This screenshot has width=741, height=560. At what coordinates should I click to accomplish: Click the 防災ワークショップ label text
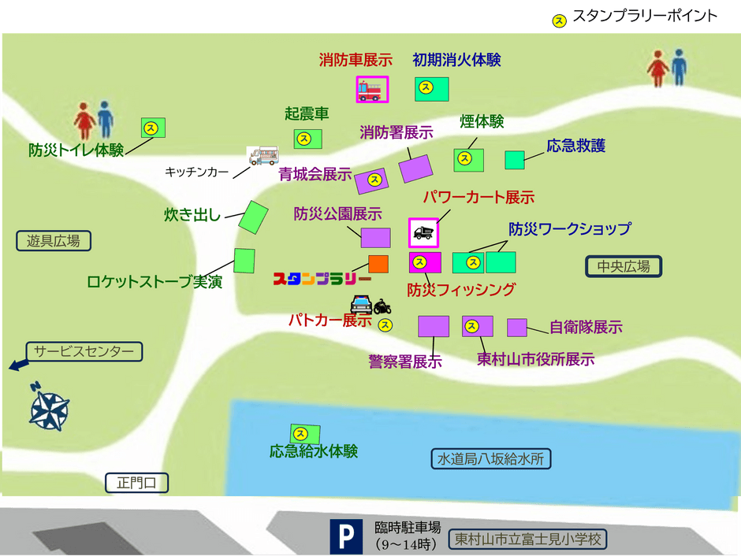click(x=569, y=228)
